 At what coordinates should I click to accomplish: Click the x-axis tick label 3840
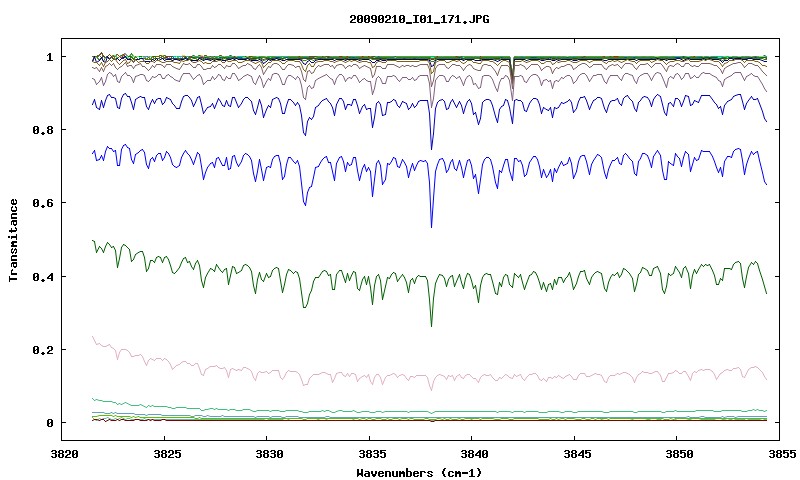coord(474,454)
